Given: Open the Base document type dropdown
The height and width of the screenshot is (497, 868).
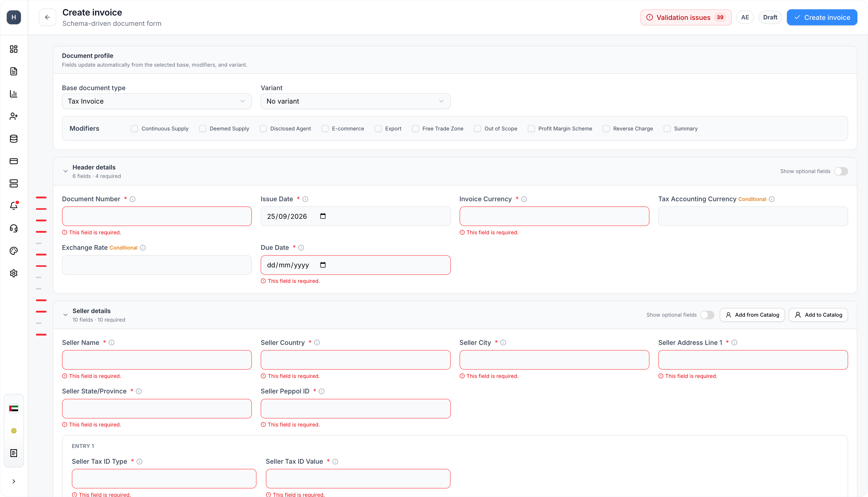Looking at the screenshot, I should (x=157, y=101).
